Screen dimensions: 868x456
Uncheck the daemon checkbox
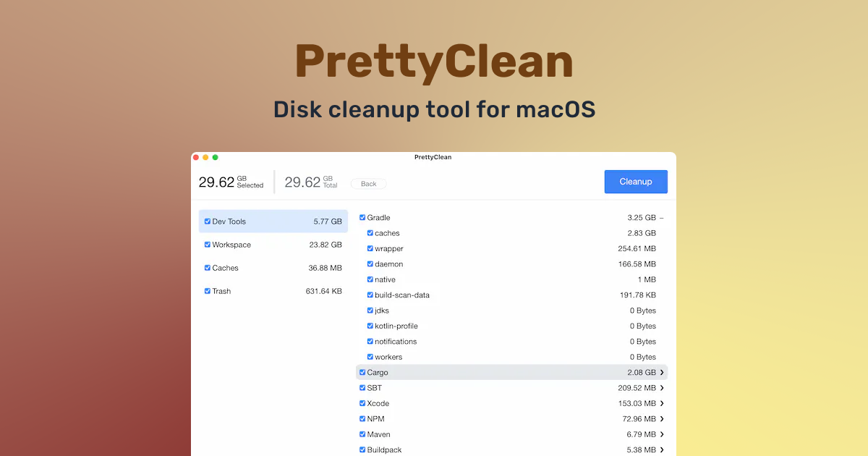[x=370, y=263]
